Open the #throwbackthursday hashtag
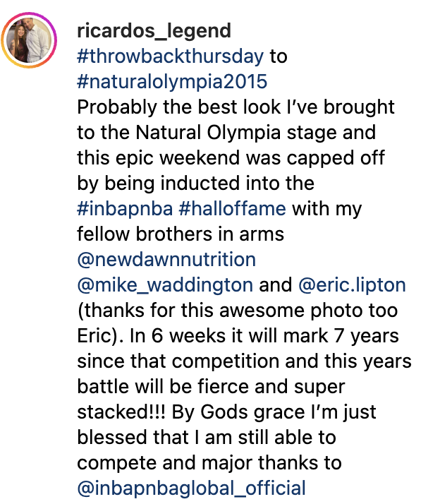The image size is (440, 504). pos(171,56)
